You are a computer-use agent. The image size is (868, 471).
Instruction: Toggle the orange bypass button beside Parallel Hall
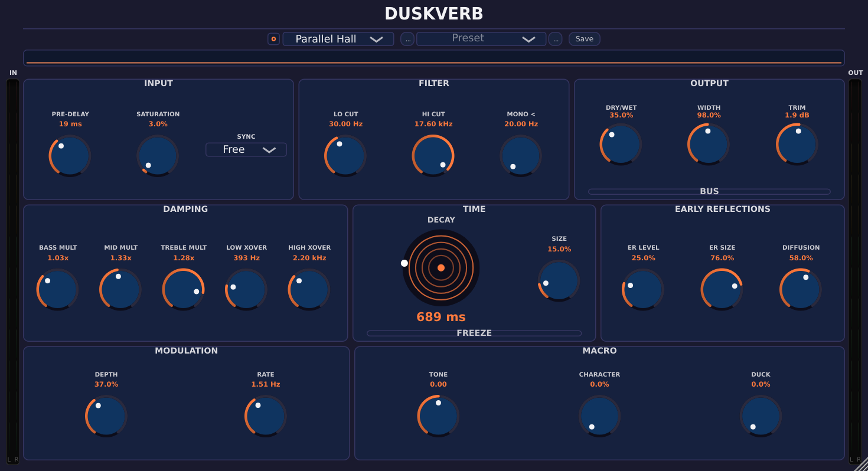(273, 39)
